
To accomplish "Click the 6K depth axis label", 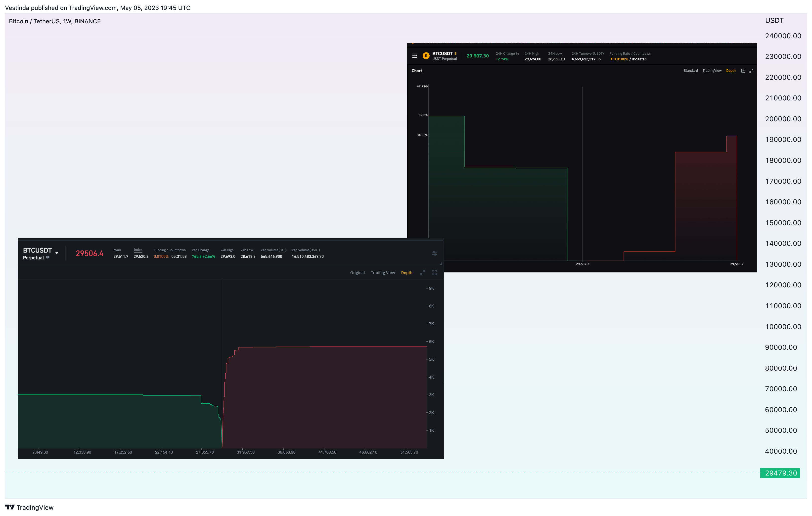I will pyautogui.click(x=431, y=342).
